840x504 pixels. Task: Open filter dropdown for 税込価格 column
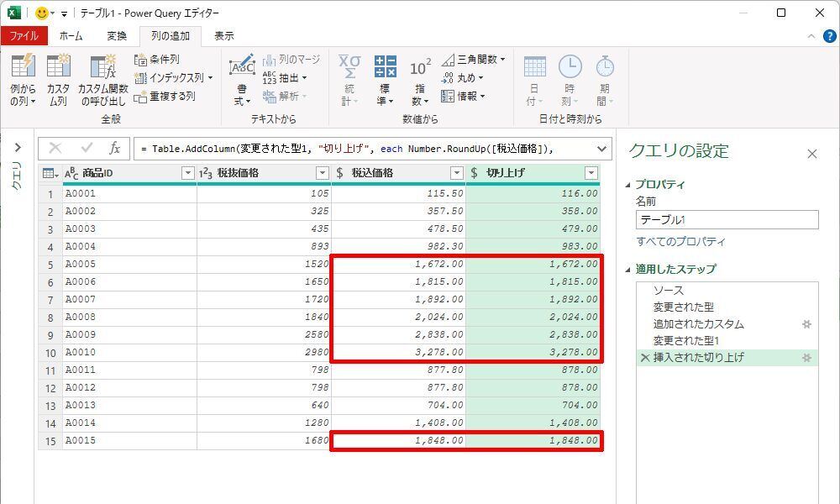click(x=456, y=173)
